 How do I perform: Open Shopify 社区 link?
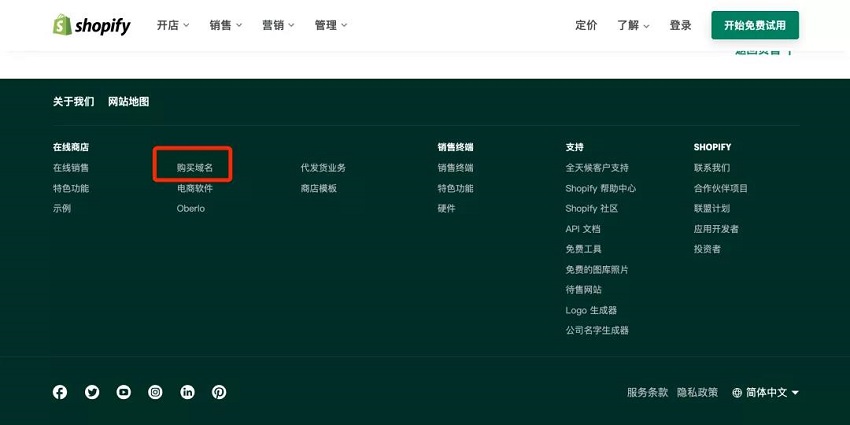coord(592,208)
